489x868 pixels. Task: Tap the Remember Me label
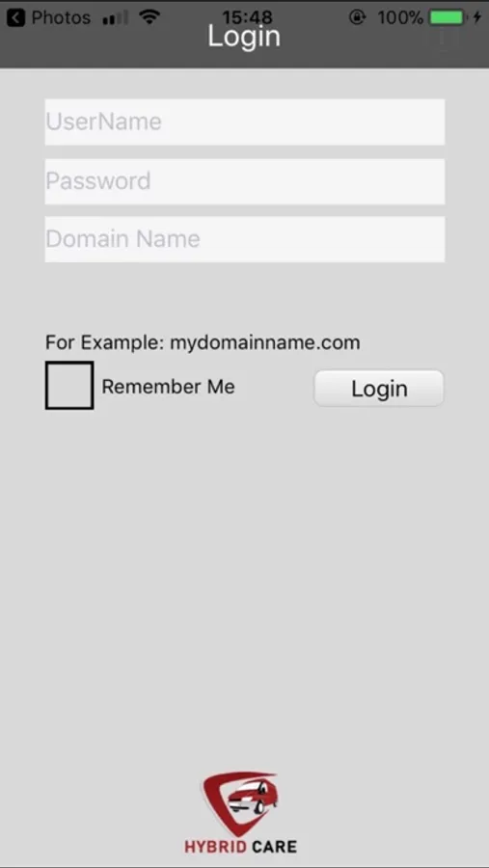pyautogui.click(x=169, y=387)
